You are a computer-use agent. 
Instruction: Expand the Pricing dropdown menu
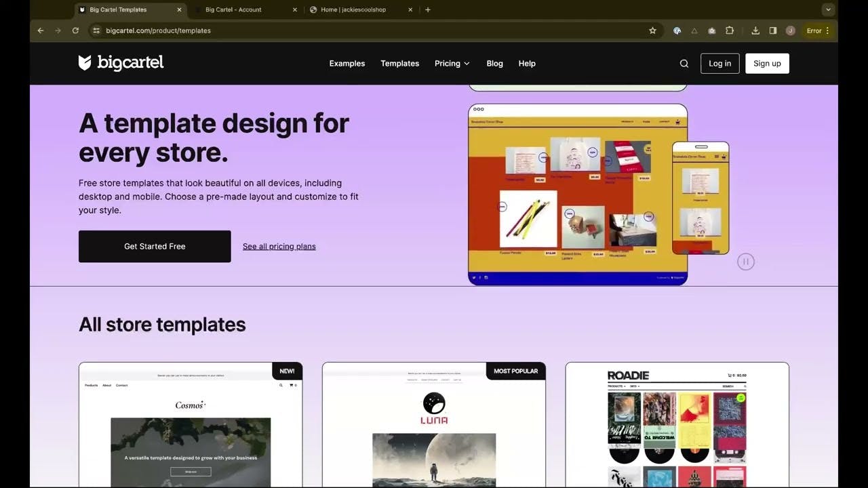[452, 64]
